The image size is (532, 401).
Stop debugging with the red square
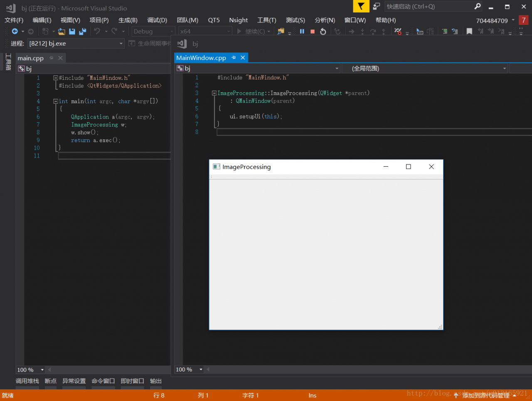coord(313,32)
